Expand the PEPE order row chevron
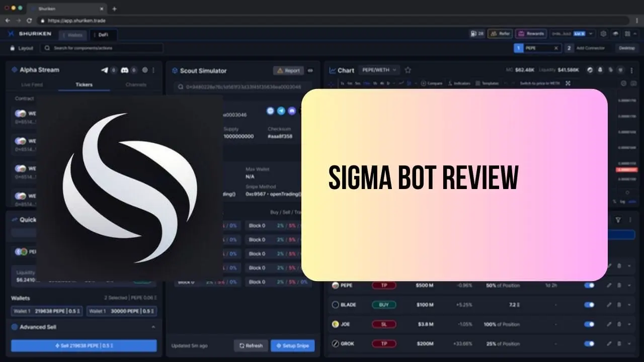This screenshot has width=644, height=362. 629,285
